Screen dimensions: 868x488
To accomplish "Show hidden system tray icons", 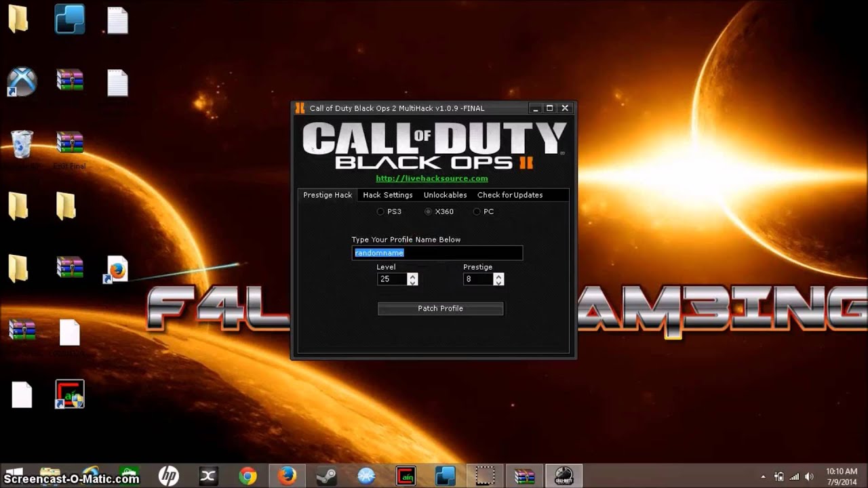I will pyautogui.click(x=764, y=476).
